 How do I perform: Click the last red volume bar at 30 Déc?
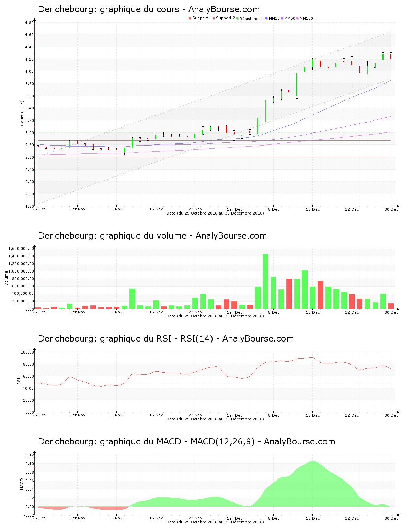pyautogui.click(x=391, y=306)
